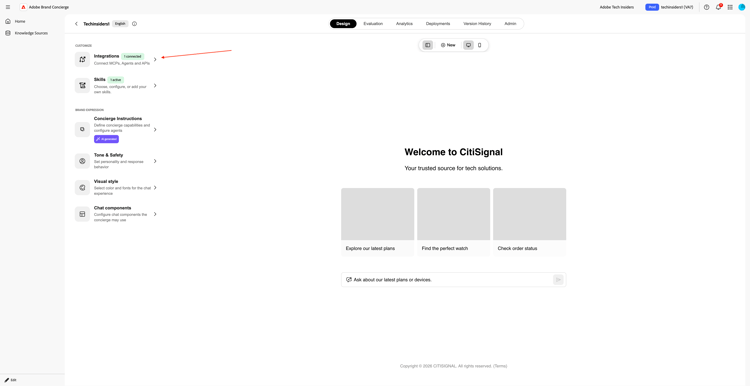The height and width of the screenshot is (386, 750).
Task: Click the Home sidebar icon
Action: coord(8,21)
